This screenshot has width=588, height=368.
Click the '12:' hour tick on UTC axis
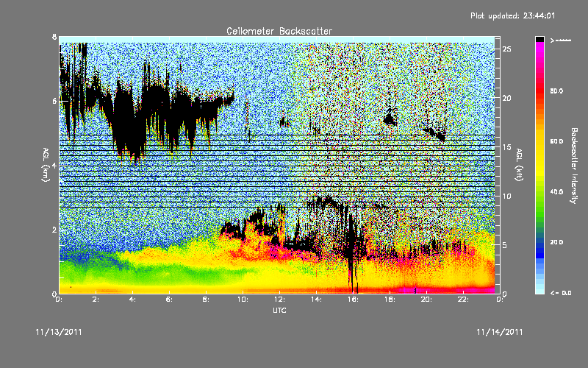[x=280, y=300]
